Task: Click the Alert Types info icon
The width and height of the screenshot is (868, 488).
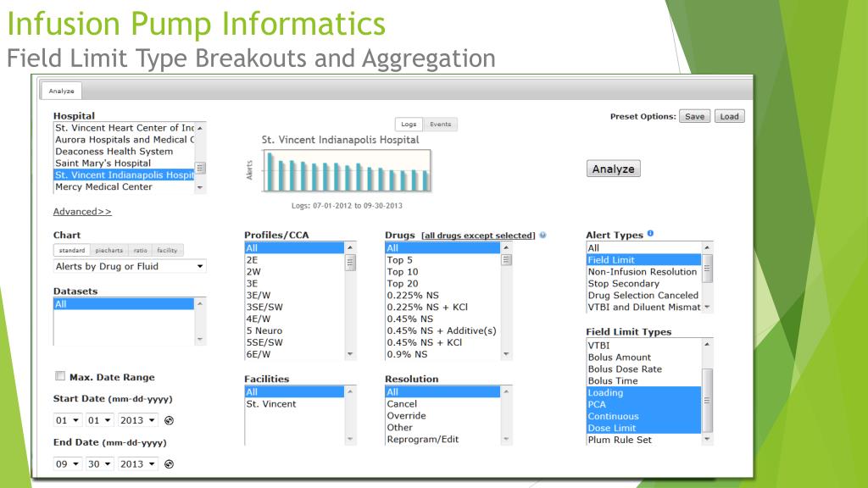Action: [x=650, y=234]
